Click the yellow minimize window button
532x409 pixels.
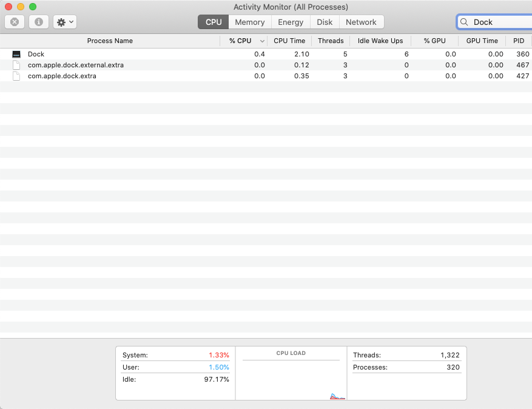pyautogui.click(x=21, y=7)
